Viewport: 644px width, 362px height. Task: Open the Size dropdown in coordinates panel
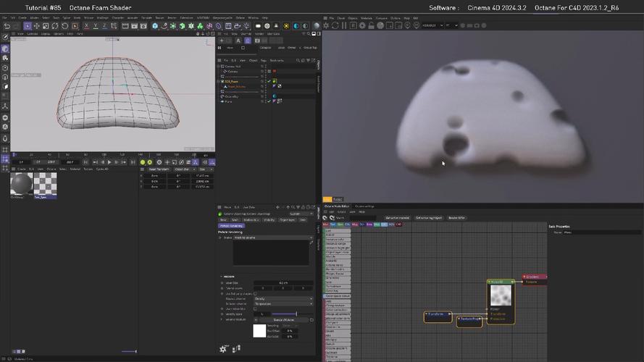point(206,169)
